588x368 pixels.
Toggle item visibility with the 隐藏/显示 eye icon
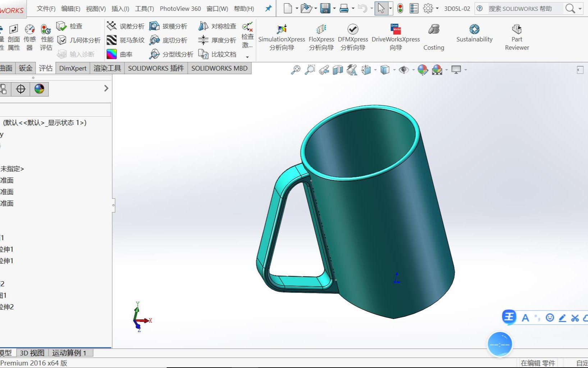404,69
